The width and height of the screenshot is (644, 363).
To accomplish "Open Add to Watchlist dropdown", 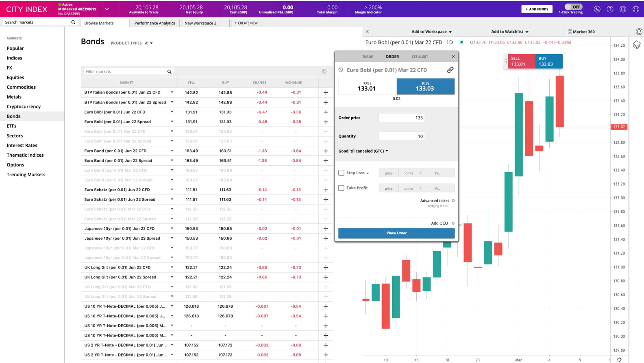I will tap(509, 32).
